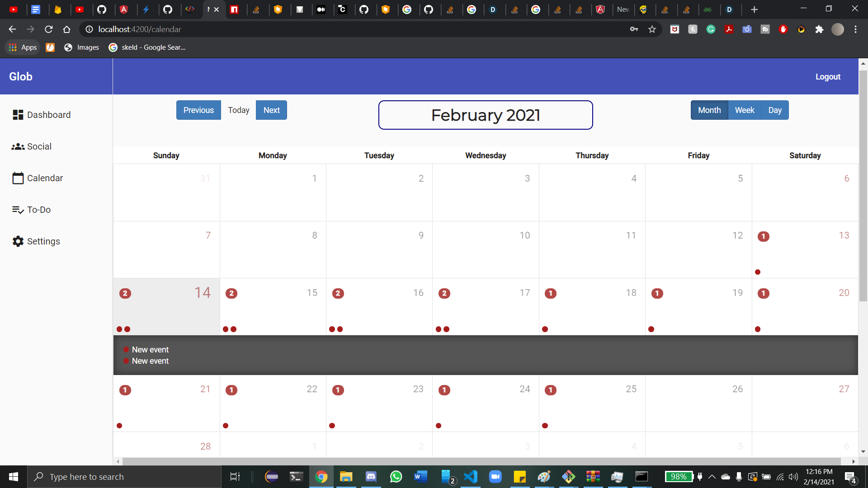Reload the page with refresh icon
This screenshot has width=868, height=488.
tap(49, 29)
